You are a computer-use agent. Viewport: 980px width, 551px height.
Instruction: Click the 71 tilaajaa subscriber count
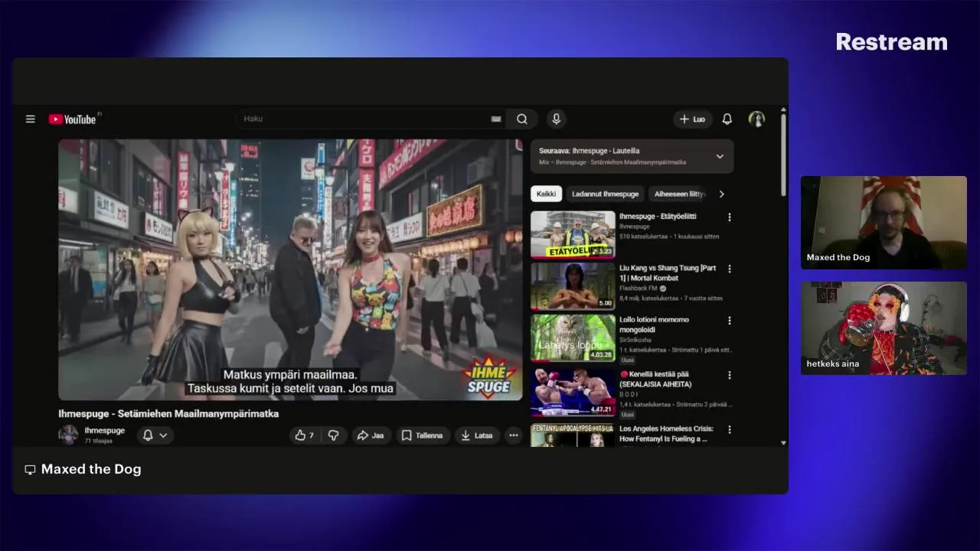(x=98, y=442)
